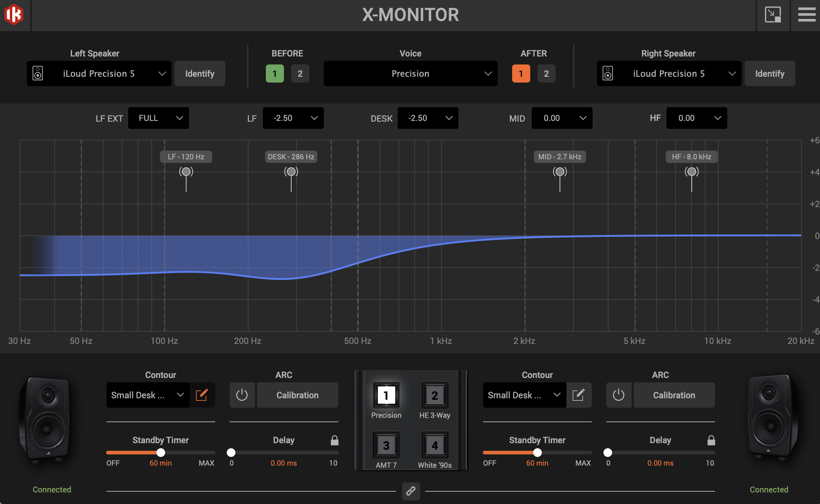Open the MID 0.00 dropdown
The height and width of the screenshot is (504, 820).
(x=562, y=118)
